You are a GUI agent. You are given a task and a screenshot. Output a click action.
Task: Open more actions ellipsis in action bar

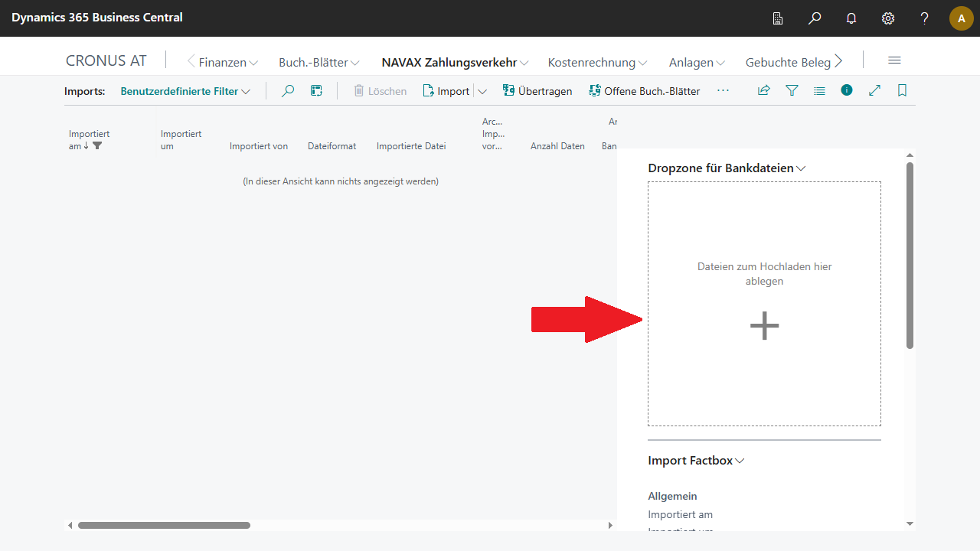723,90
